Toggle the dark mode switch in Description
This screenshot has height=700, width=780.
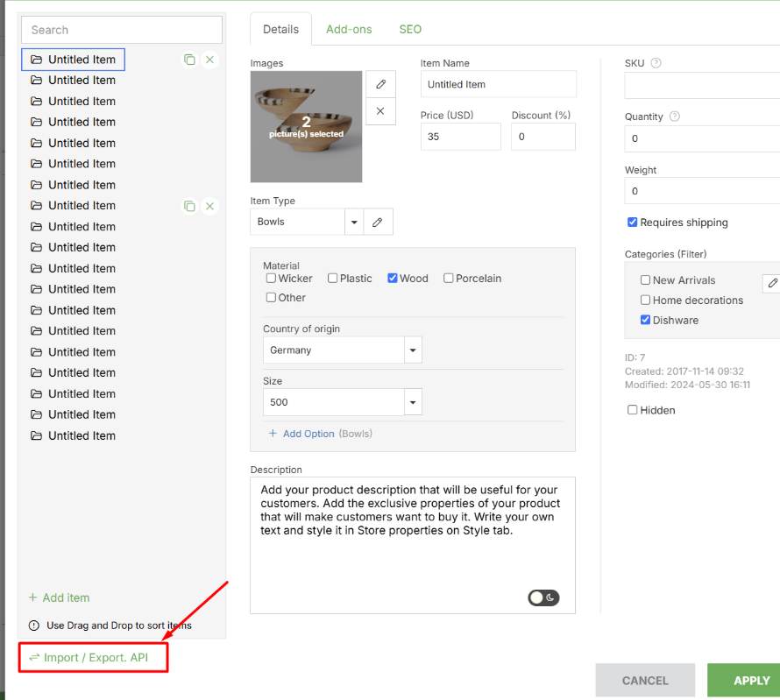click(543, 597)
